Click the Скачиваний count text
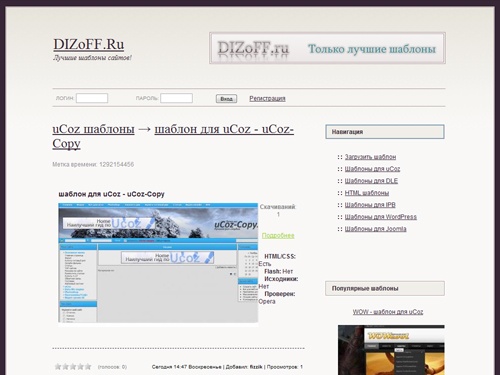Viewport: 500px width, 375px height. (278, 210)
